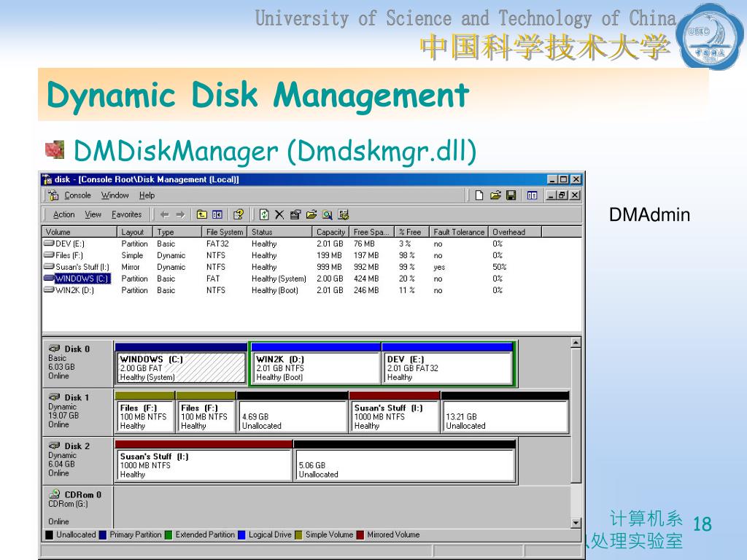Click the last icon in action toolbar
The width and height of the screenshot is (747, 560).
click(344, 215)
